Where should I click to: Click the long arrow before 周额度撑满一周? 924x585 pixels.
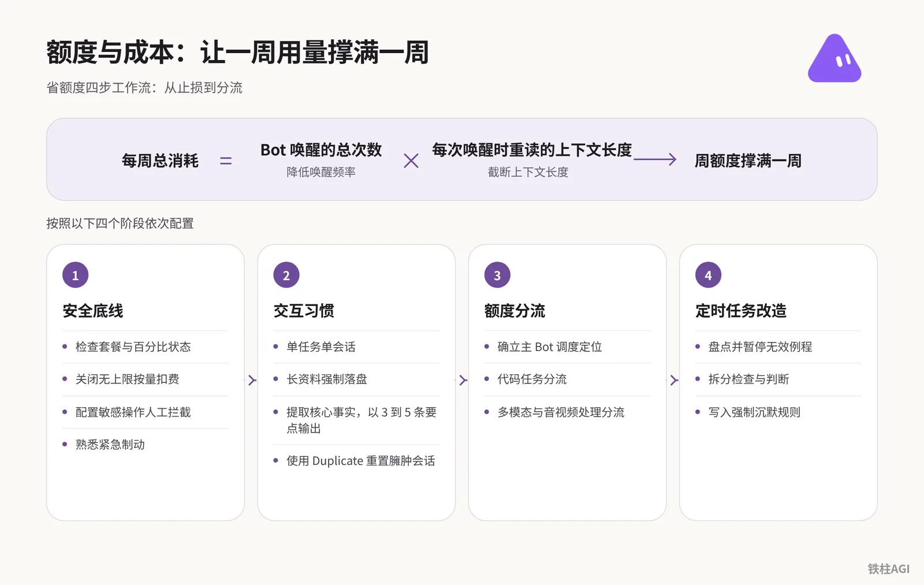[x=655, y=159]
